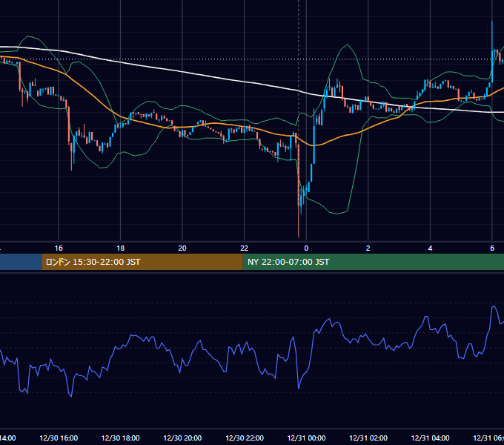
Task: Click the 12/30 22:00 date label
Action: [245, 438]
